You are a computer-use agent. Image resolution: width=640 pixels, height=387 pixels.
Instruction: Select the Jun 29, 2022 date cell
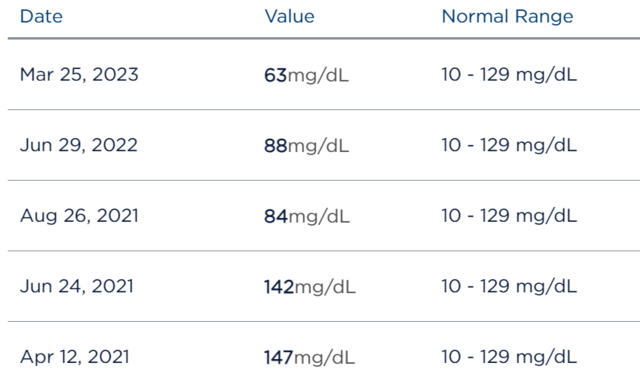point(79,145)
